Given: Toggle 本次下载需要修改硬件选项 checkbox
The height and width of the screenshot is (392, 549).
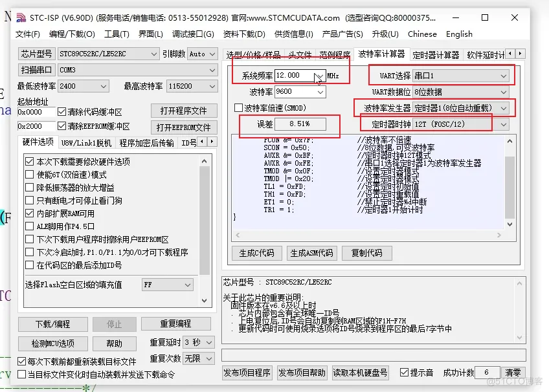Looking at the screenshot, I should [29, 162].
